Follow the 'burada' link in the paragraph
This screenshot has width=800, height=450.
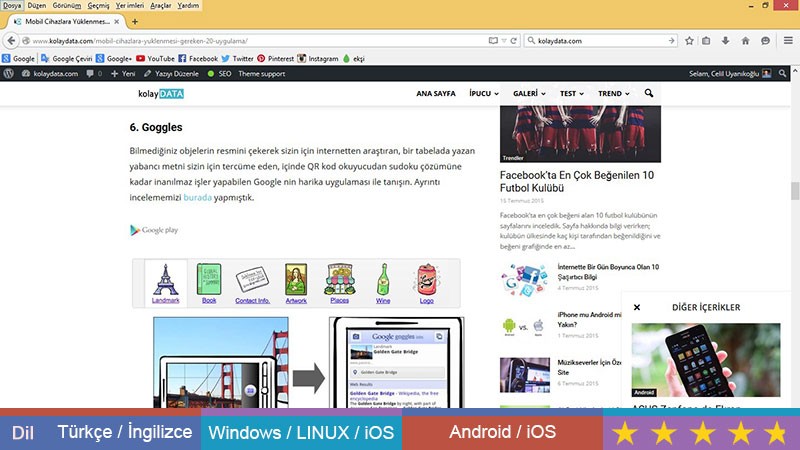[197, 197]
